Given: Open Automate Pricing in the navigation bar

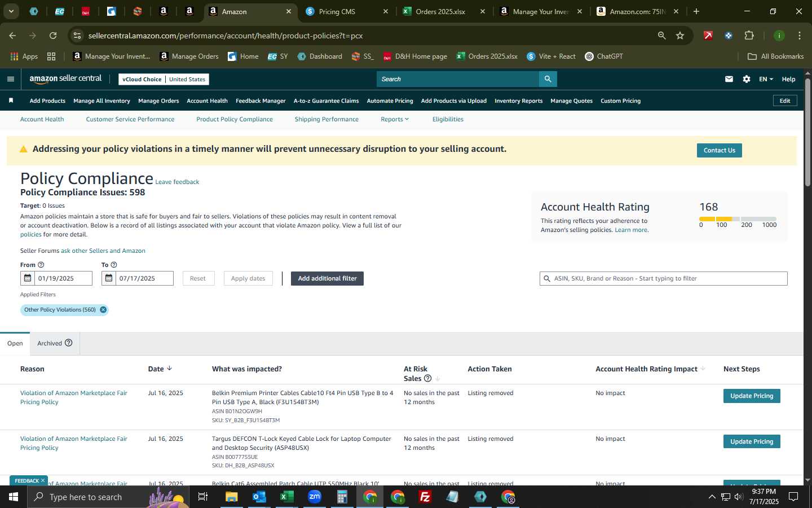Looking at the screenshot, I should [390, 100].
